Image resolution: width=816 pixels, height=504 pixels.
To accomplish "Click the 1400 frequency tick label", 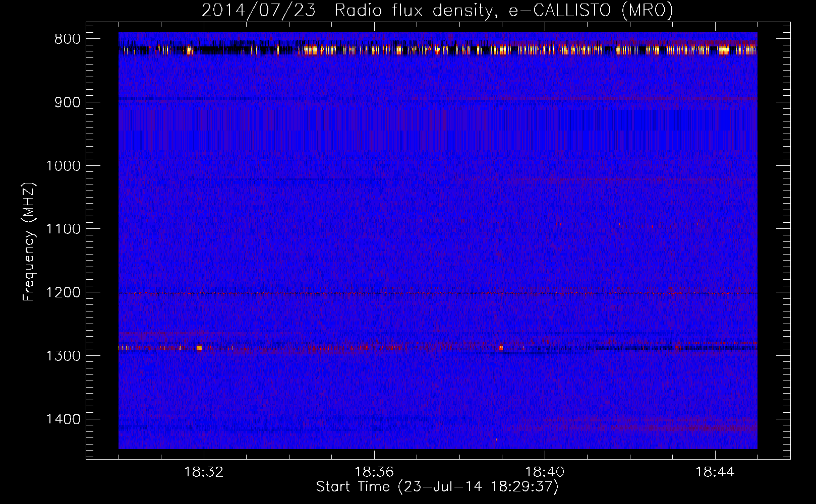I will [x=63, y=419].
